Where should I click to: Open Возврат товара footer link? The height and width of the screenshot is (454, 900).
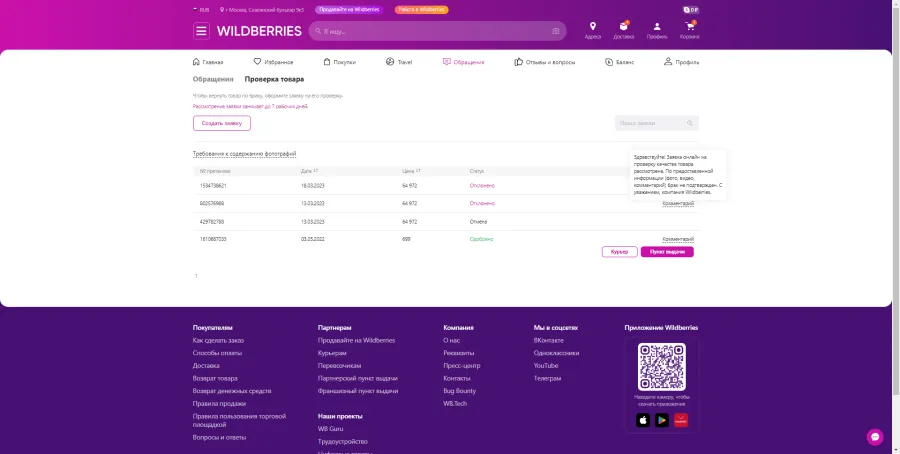pos(215,378)
